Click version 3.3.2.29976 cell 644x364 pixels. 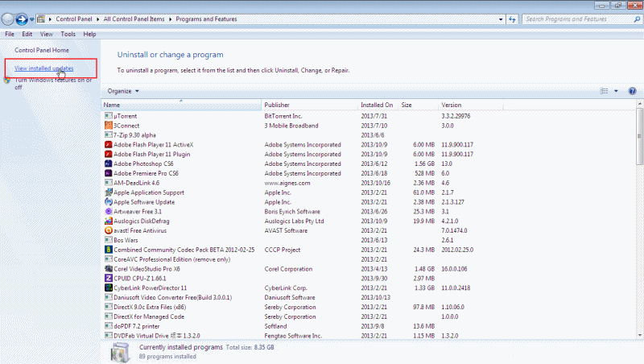[x=456, y=116]
